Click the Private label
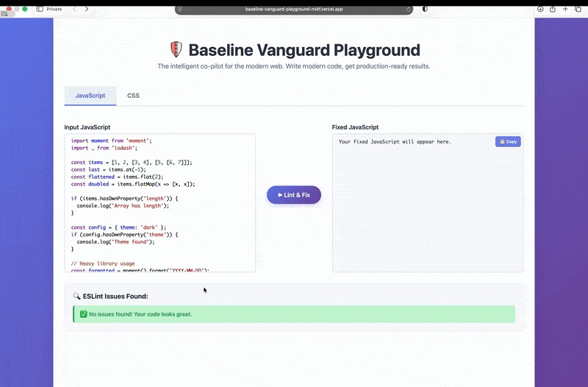The height and width of the screenshot is (387, 588). click(x=54, y=9)
